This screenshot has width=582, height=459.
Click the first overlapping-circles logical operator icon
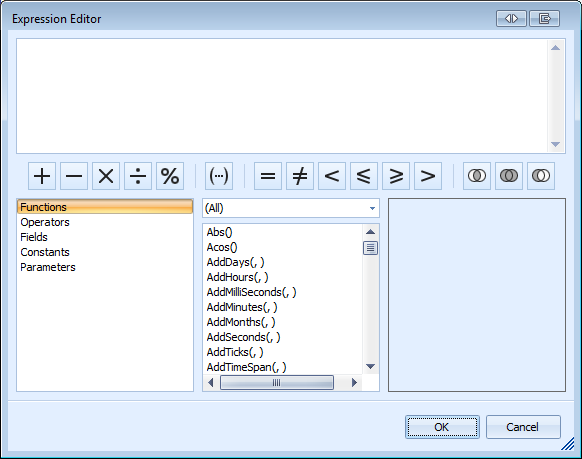477,176
